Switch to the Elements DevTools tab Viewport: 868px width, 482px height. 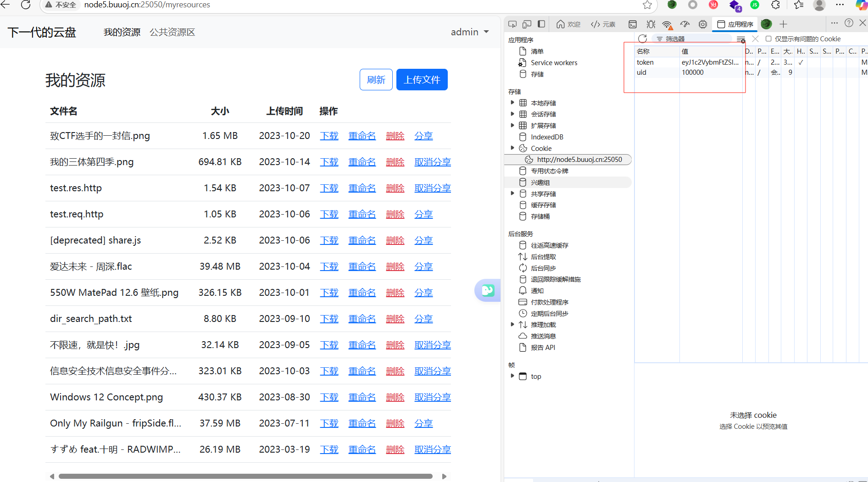click(603, 24)
